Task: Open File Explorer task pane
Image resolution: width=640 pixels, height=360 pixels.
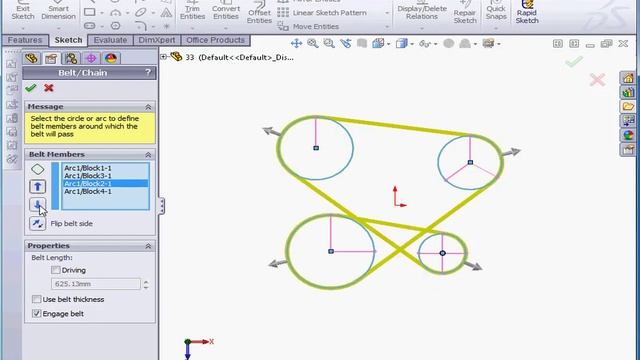Action: 629,107
